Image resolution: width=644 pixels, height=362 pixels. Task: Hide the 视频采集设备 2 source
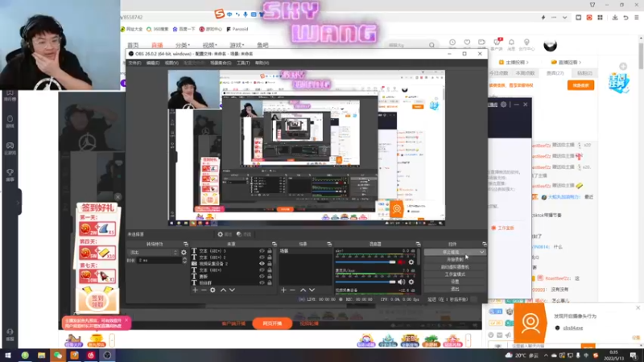coord(262,264)
